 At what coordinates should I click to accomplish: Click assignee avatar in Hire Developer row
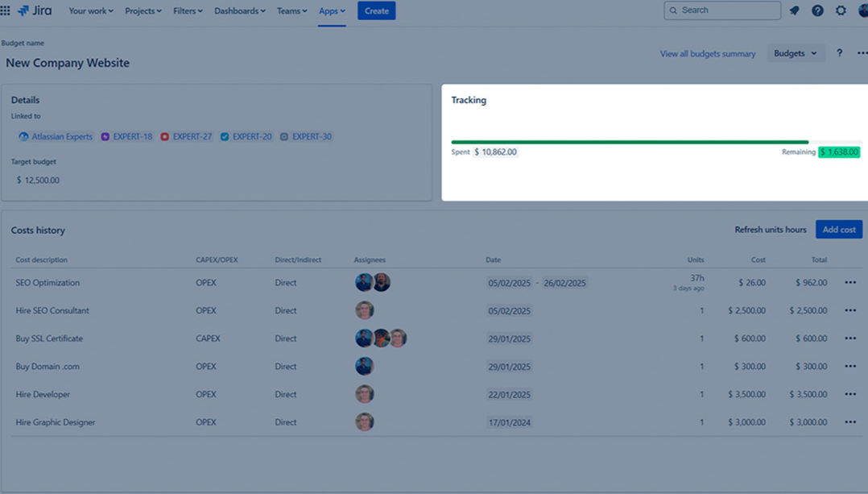[364, 394]
